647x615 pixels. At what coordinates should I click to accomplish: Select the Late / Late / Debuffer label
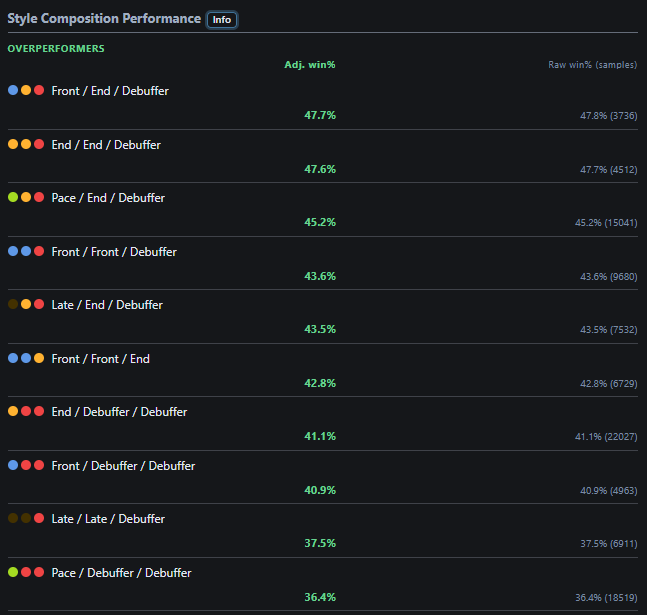coord(108,519)
